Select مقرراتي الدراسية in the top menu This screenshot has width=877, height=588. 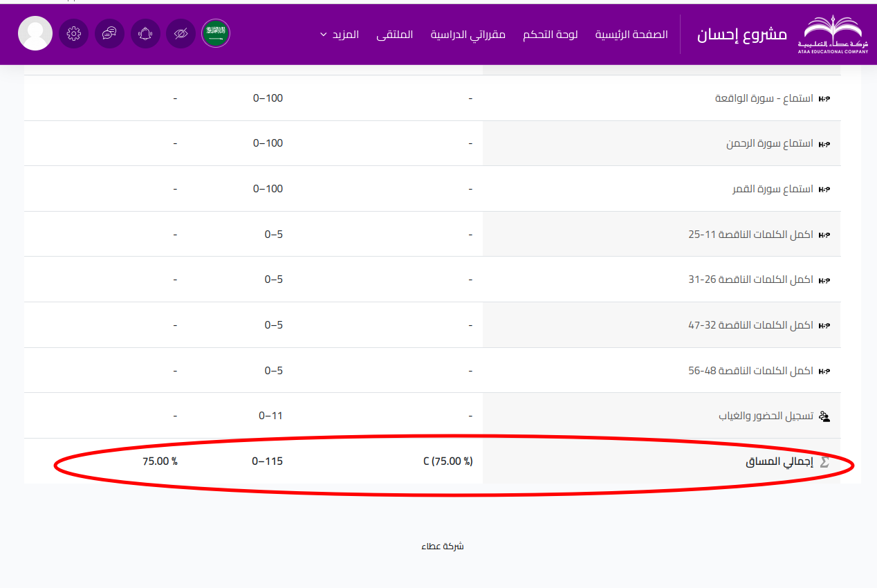click(x=468, y=35)
